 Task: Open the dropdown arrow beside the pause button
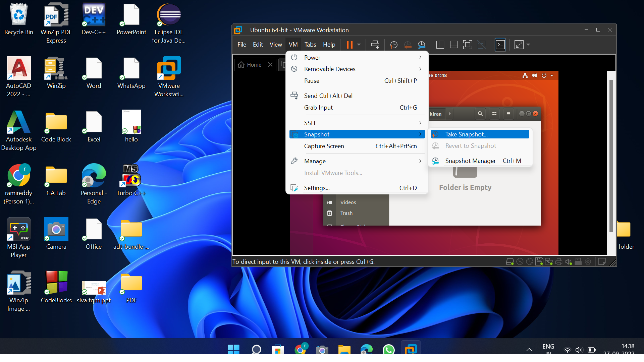pos(359,45)
